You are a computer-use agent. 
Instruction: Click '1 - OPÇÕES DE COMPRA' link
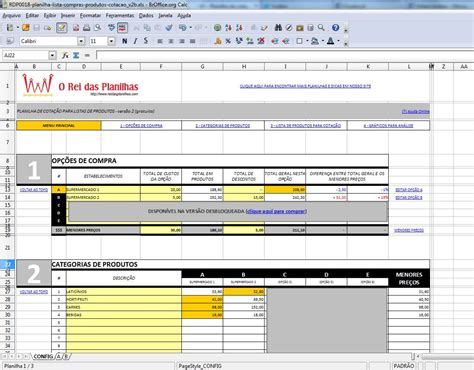coord(141,126)
